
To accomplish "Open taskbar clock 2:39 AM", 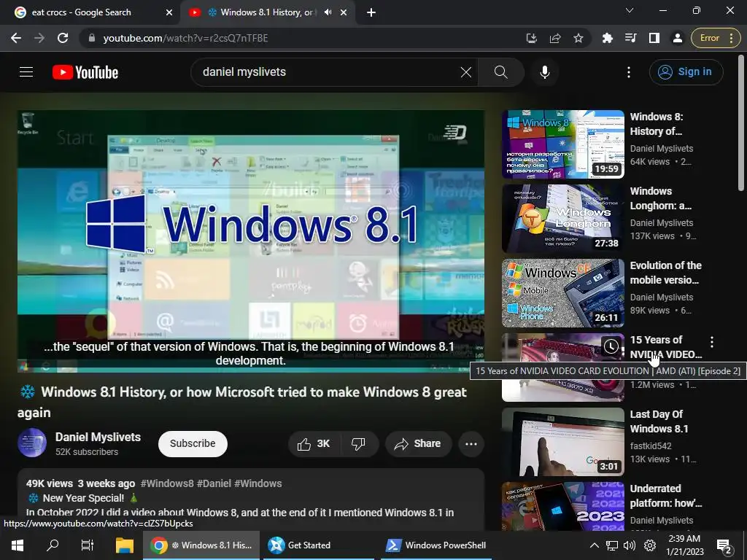I will [x=684, y=545].
